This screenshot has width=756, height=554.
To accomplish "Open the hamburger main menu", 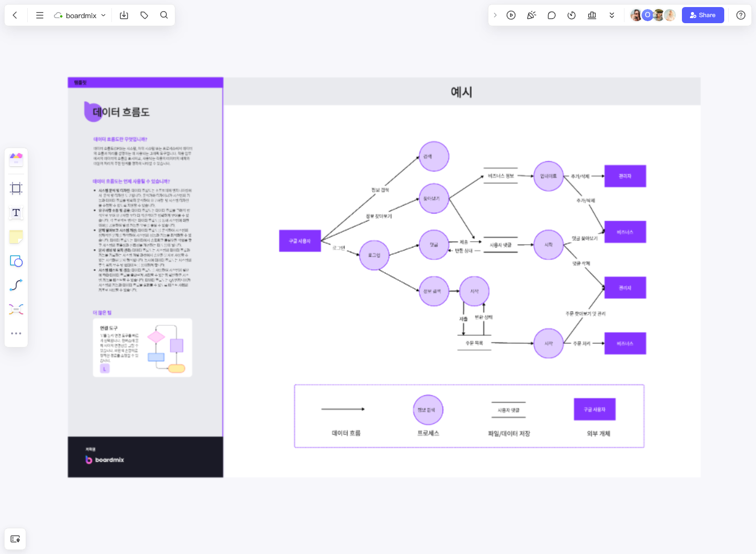I will pos(40,15).
